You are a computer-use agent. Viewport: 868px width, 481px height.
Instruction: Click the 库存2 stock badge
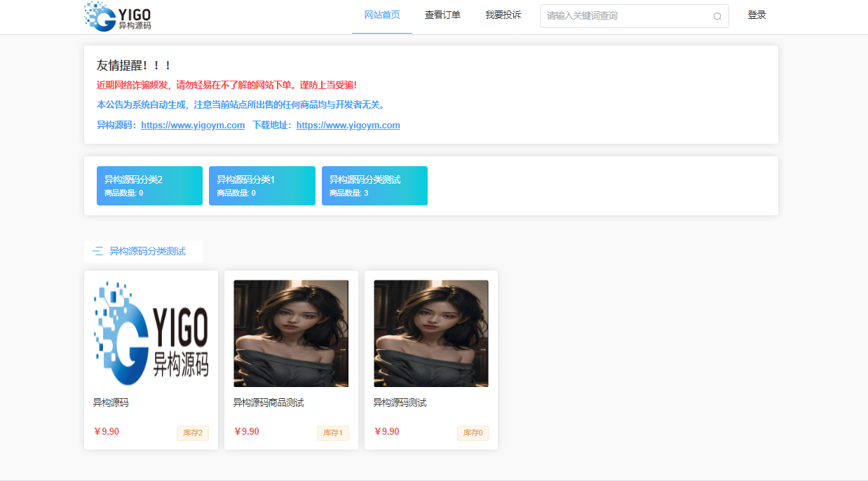point(192,433)
